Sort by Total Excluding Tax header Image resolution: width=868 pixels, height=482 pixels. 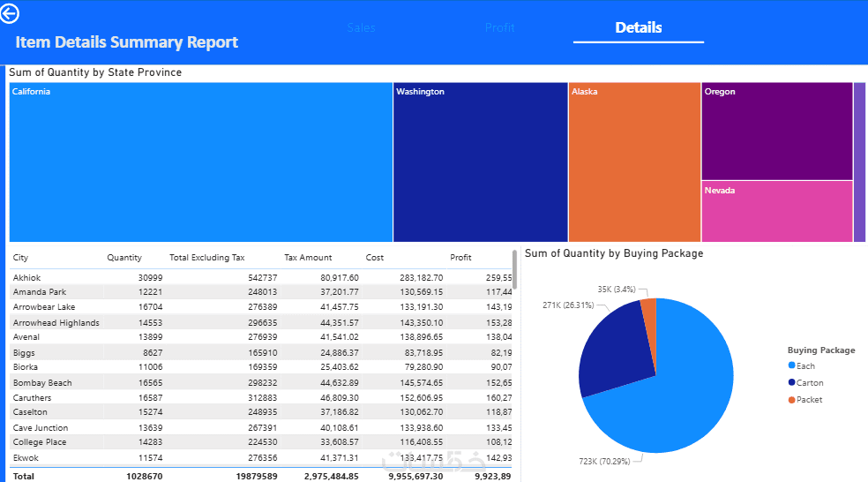coord(207,258)
